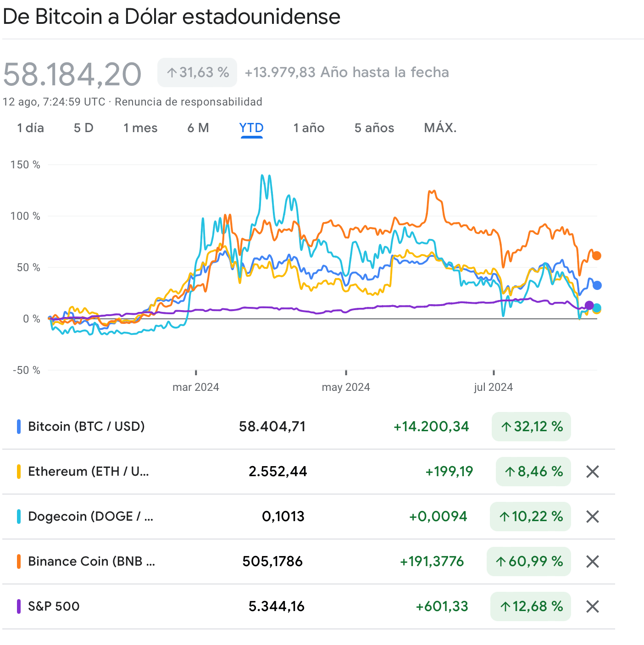Click the +601,33 S&P 500 change value
Screen dimensions: 644x645
[x=442, y=606]
